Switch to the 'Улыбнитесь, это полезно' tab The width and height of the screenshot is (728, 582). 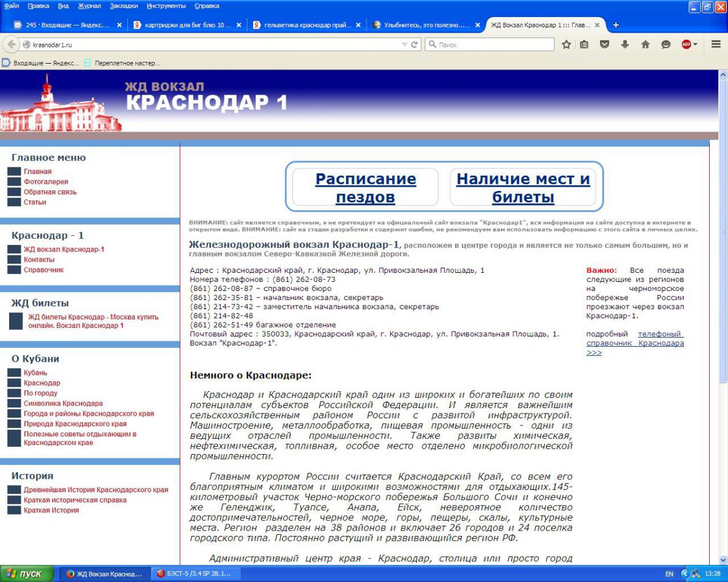pyautogui.click(x=426, y=25)
